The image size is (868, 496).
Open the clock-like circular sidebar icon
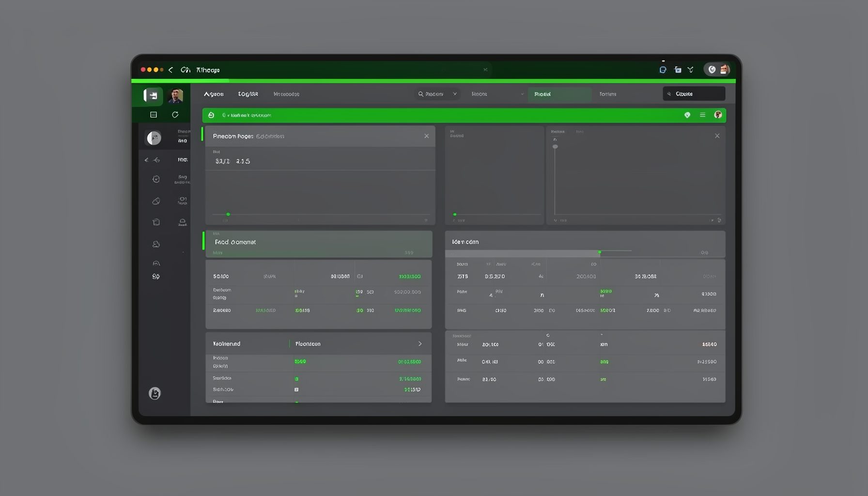point(156,179)
